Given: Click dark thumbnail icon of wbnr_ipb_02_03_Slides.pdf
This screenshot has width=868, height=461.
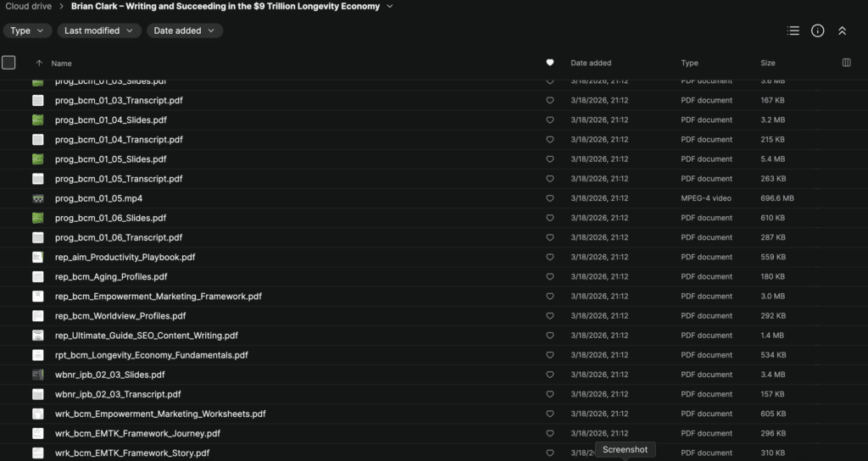Looking at the screenshot, I should pyautogui.click(x=37, y=375).
